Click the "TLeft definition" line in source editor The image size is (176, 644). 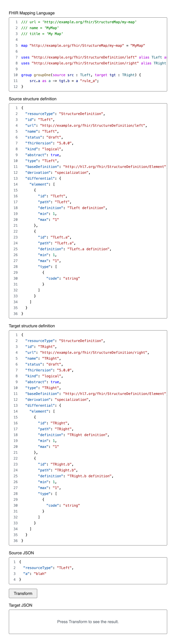(72, 208)
